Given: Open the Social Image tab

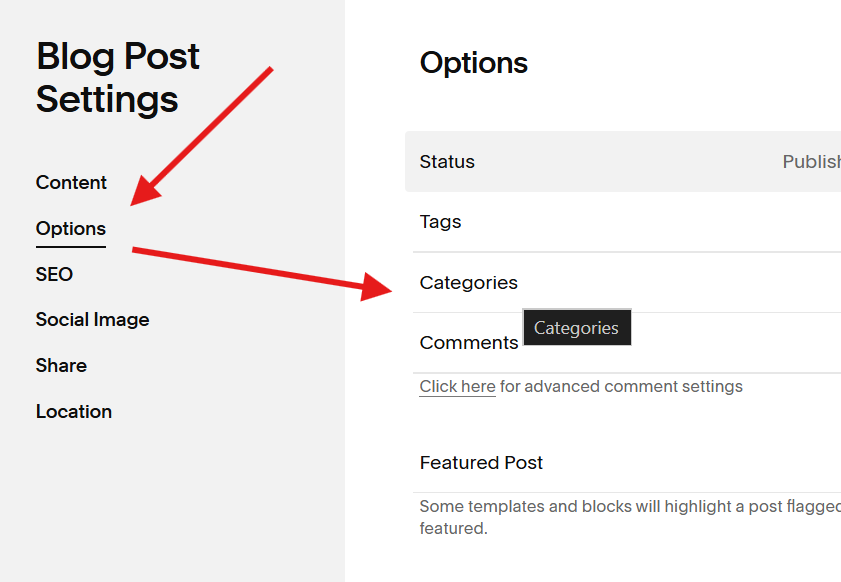Looking at the screenshot, I should [x=92, y=320].
